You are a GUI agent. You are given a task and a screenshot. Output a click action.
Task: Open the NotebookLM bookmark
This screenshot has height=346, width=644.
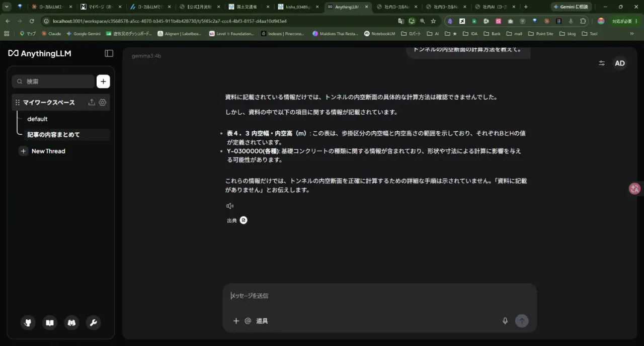coord(379,34)
